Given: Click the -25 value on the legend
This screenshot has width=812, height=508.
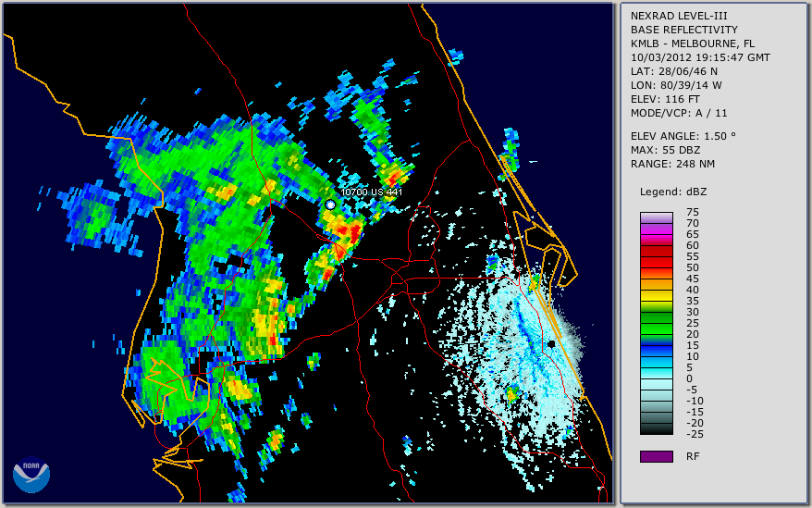Looking at the screenshot, I should (695, 434).
